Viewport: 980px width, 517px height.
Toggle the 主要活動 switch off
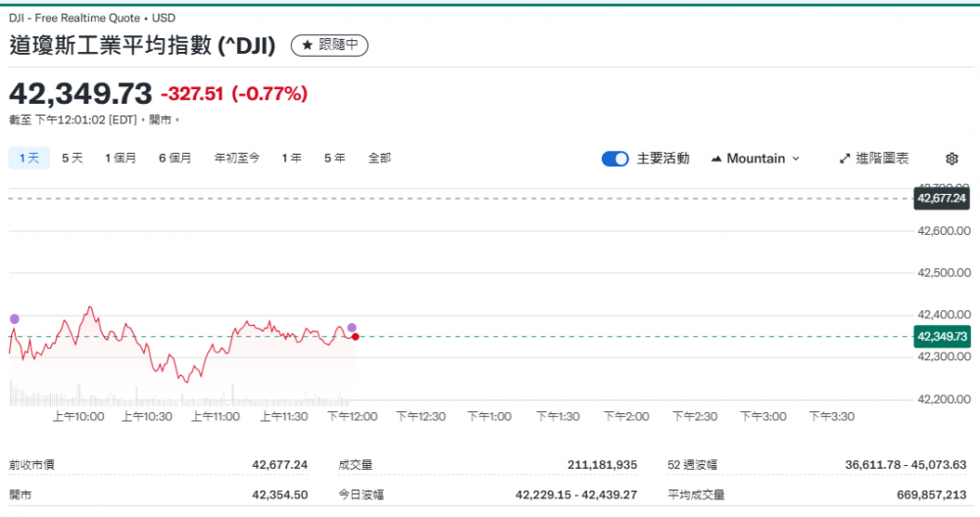[x=614, y=159]
